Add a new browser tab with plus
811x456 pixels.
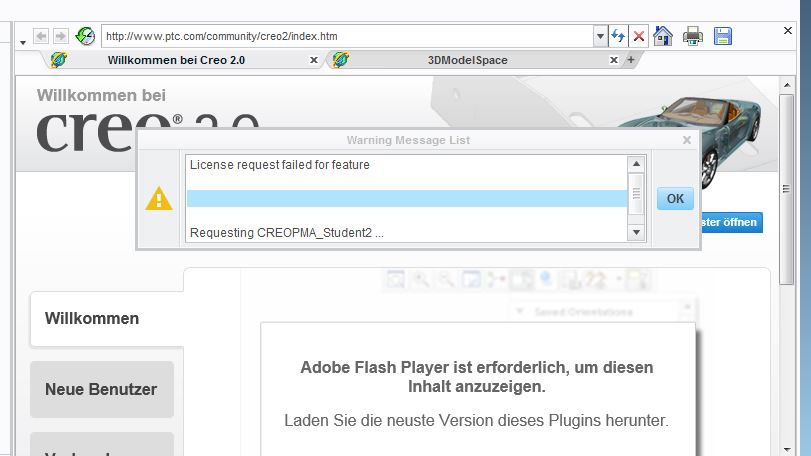pyautogui.click(x=630, y=60)
